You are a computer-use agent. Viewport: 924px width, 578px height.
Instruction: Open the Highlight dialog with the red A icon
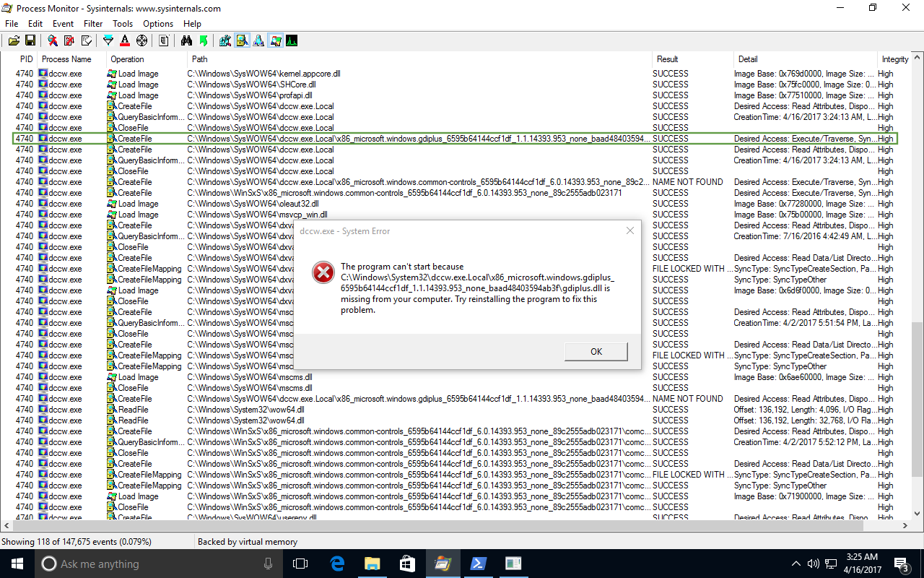coord(125,40)
